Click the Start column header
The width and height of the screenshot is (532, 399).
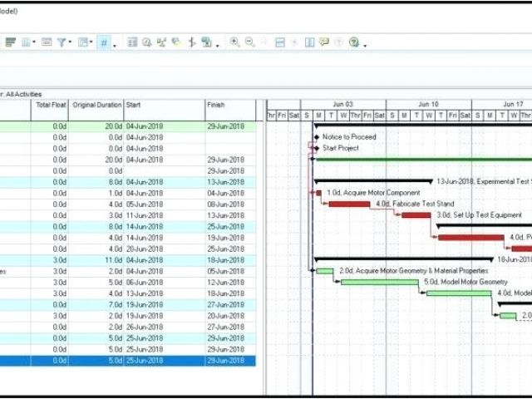pos(164,105)
